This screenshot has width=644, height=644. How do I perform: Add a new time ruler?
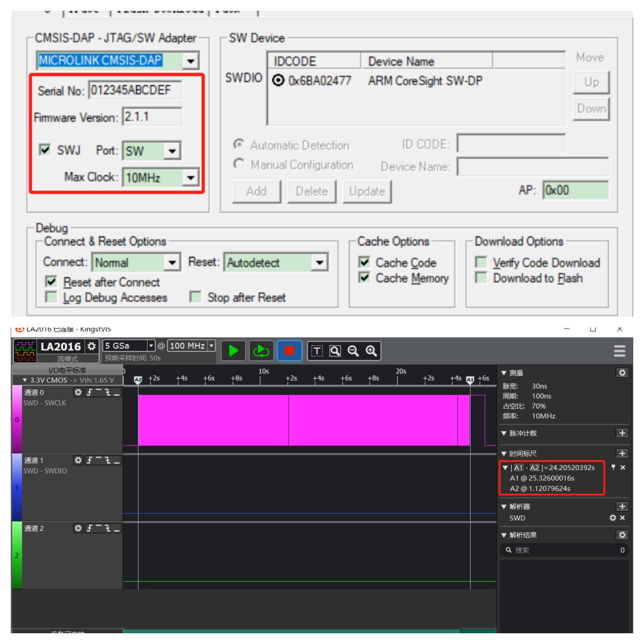pos(622,453)
